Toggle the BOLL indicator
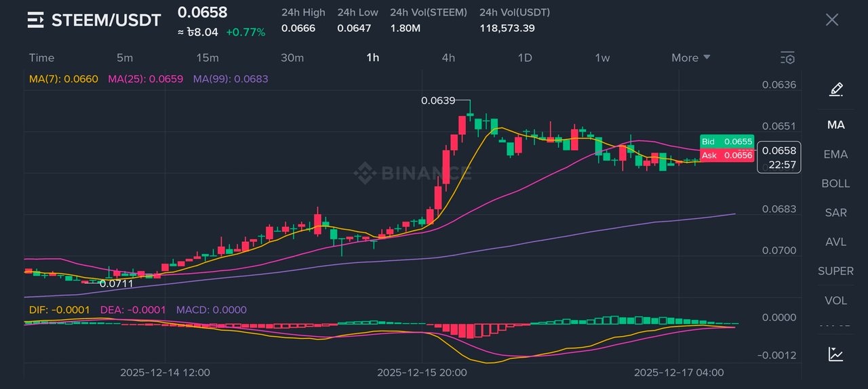This screenshot has width=868, height=389. (x=835, y=184)
